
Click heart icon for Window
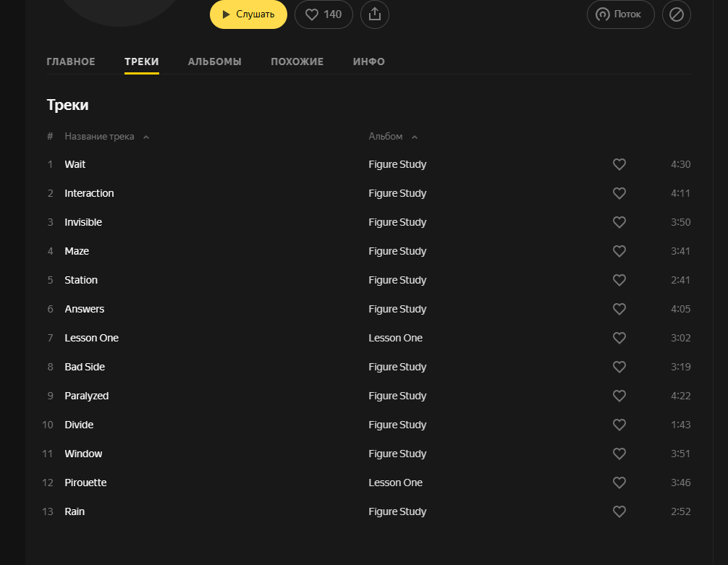point(619,454)
